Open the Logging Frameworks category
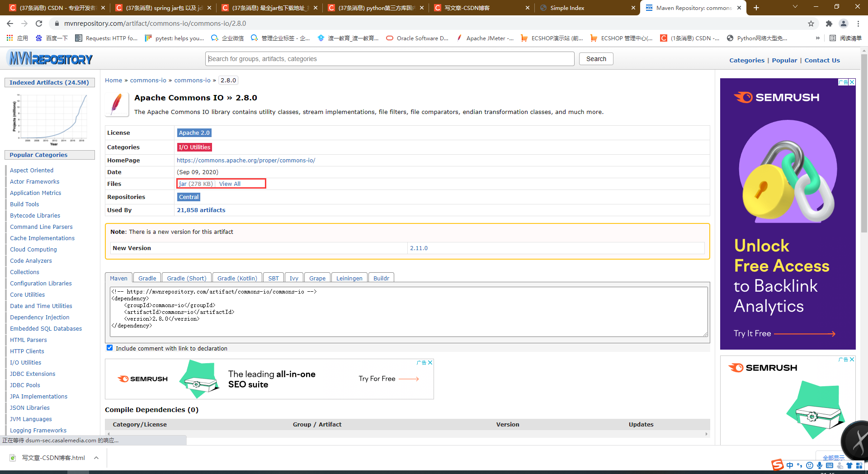The image size is (868, 474). pyautogui.click(x=38, y=430)
